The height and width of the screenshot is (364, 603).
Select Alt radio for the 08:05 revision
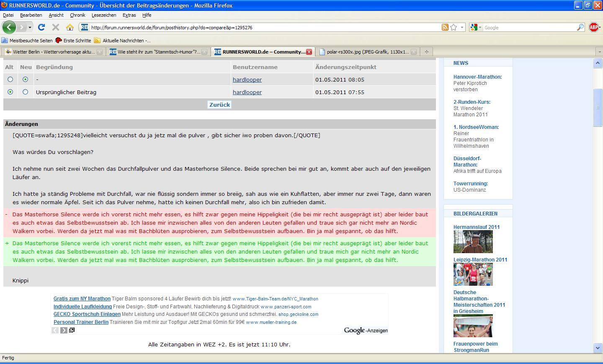pos(10,79)
